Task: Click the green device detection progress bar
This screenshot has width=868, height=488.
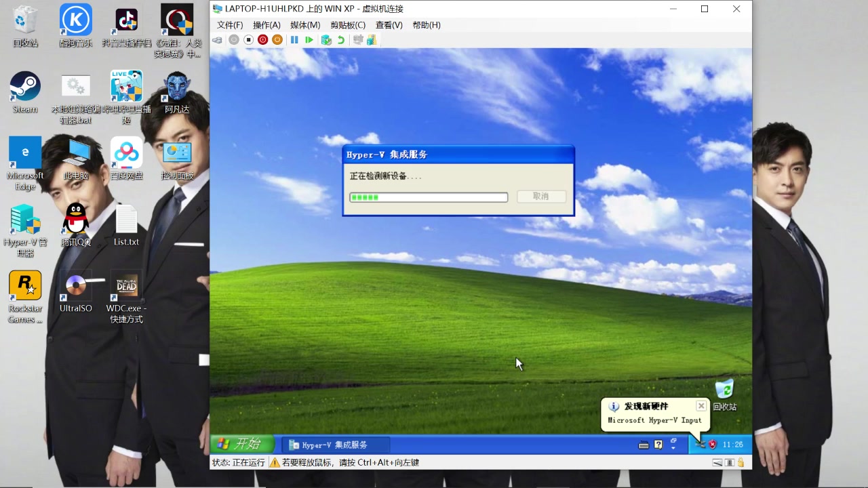Action: point(429,197)
